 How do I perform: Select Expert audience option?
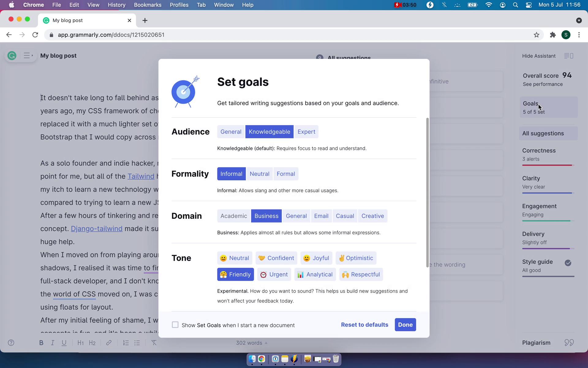coord(306,132)
